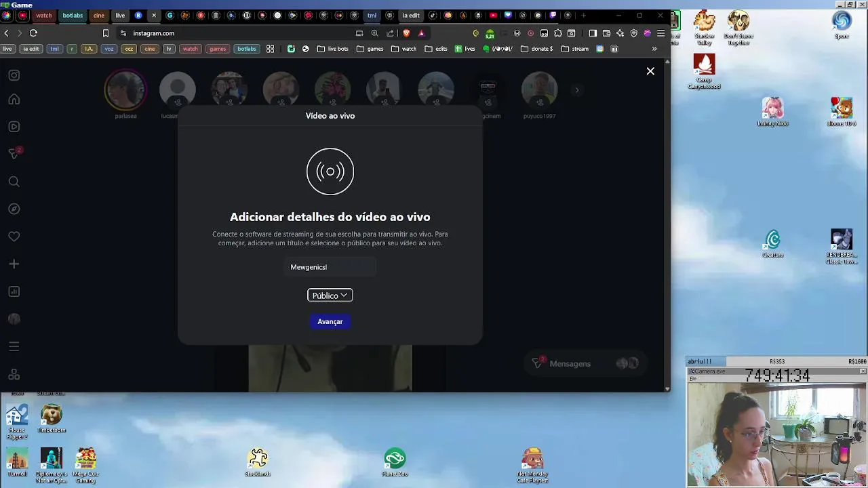Open the More hamburger menu in sidebar
Viewport: 868px width, 488px height.
pyautogui.click(x=14, y=346)
